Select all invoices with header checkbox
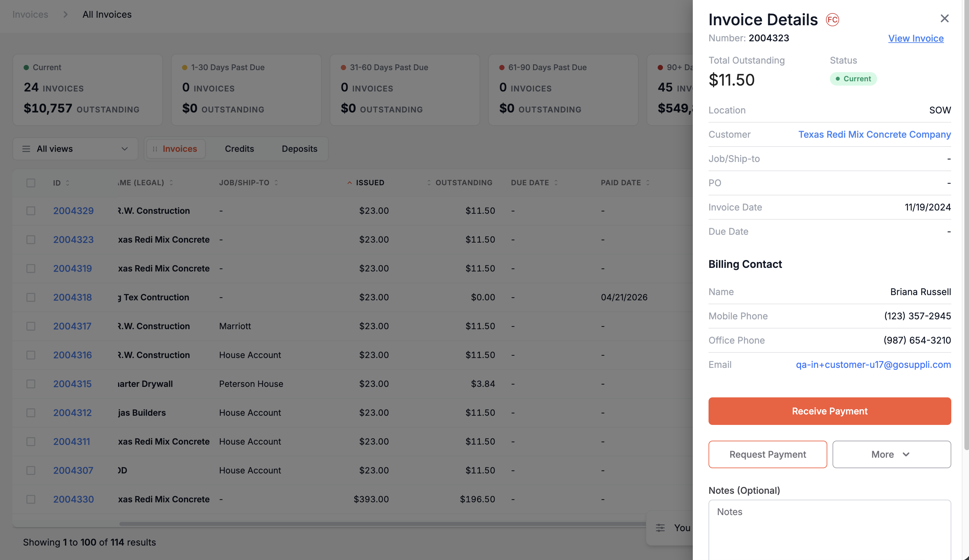969x560 pixels. 31,183
